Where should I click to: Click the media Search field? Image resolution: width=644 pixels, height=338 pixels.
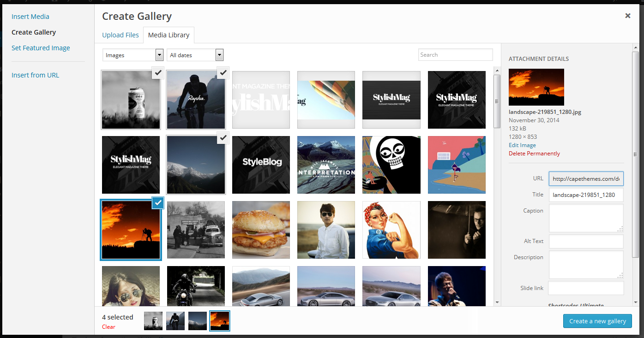455,55
